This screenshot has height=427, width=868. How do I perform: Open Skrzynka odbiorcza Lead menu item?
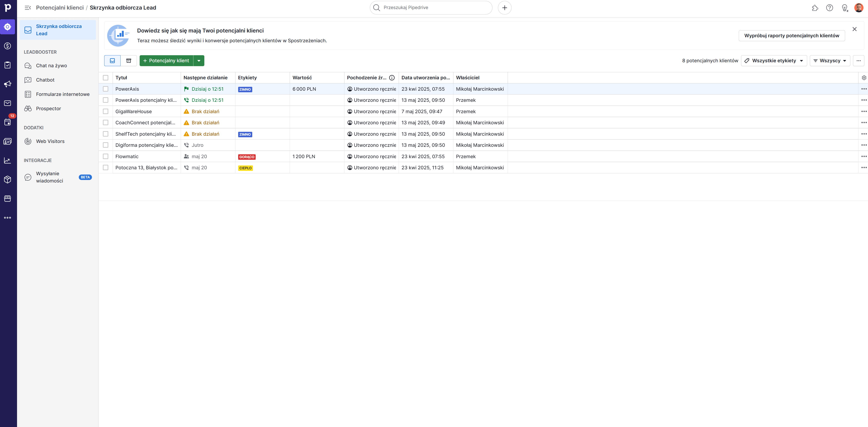click(58, 30)
